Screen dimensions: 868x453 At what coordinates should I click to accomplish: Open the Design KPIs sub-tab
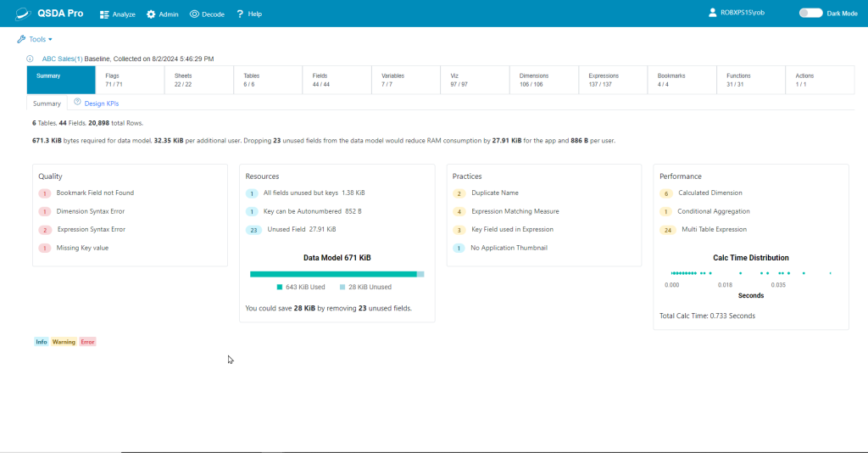tap(102, 103)
